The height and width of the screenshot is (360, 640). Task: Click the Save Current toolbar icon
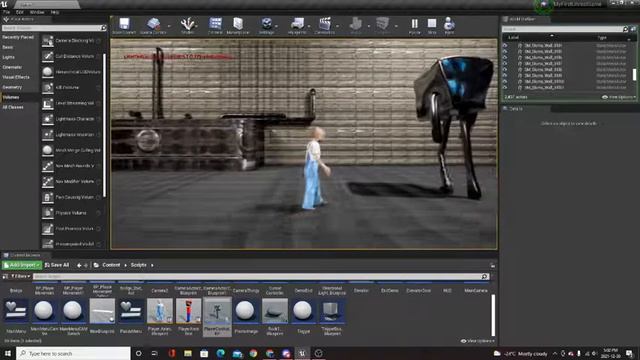(x=124, y=24)
